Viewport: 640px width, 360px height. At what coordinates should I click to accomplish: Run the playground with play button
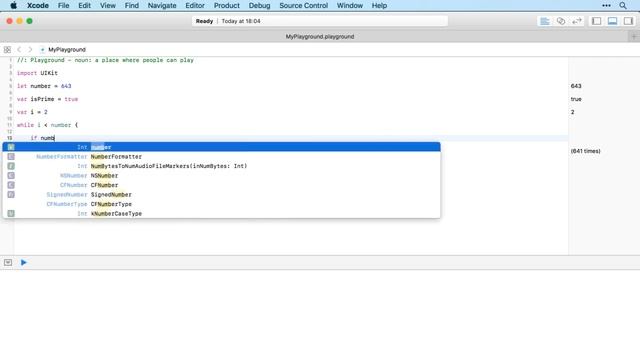(x=24, y=262)
